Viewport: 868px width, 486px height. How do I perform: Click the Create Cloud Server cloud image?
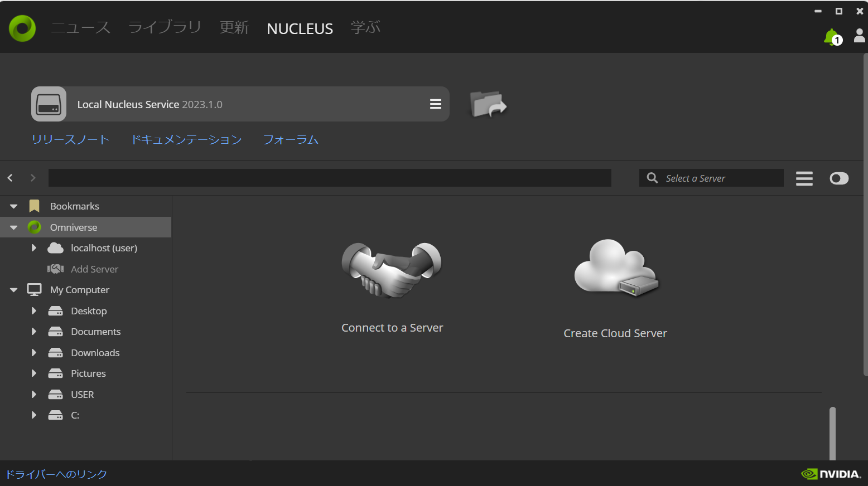616,269
